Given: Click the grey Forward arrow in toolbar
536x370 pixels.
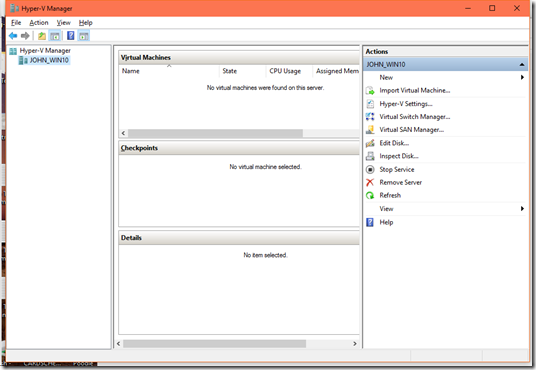Looking at the screenshot, I should tap(25, 36).
